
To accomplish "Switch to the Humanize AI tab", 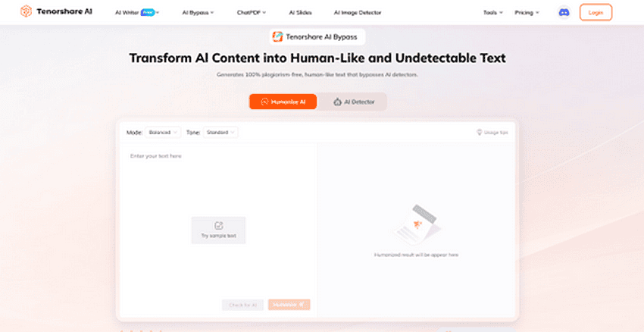I will tap(283, 102).
